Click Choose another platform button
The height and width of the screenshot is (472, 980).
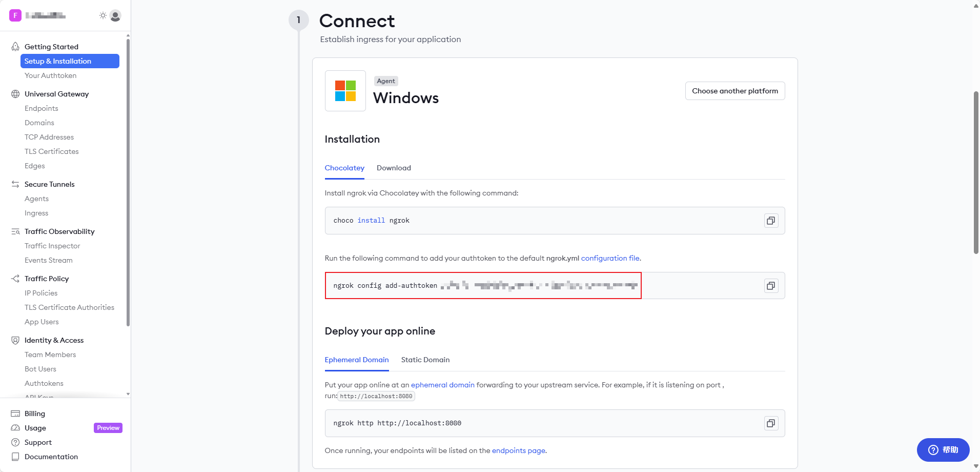(x=734, y=91)
